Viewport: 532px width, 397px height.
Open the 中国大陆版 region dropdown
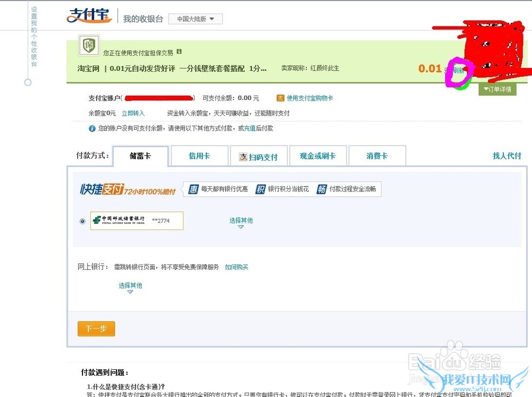tap(195, 19)
